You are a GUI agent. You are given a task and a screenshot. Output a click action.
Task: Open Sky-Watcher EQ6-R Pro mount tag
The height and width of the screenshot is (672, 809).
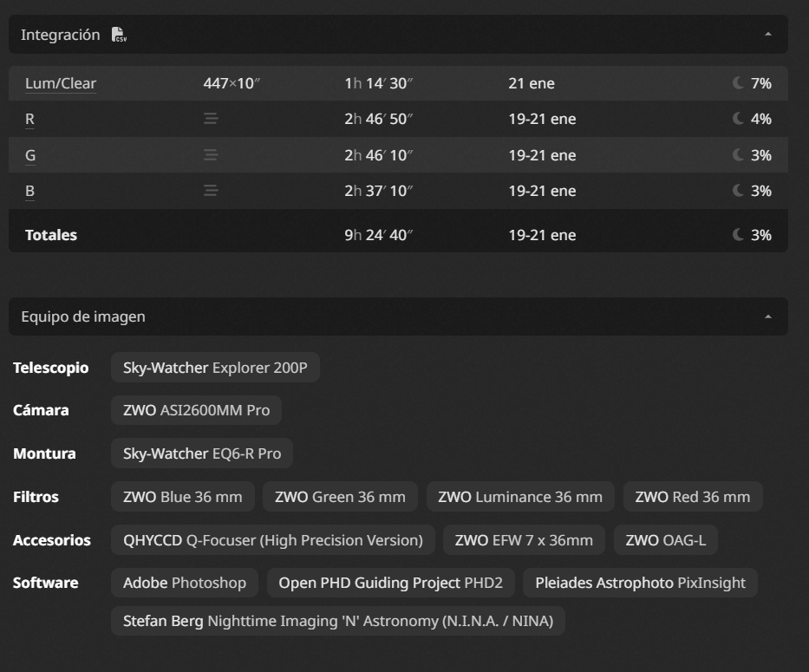pyautogui.click(x=202, y=453)
